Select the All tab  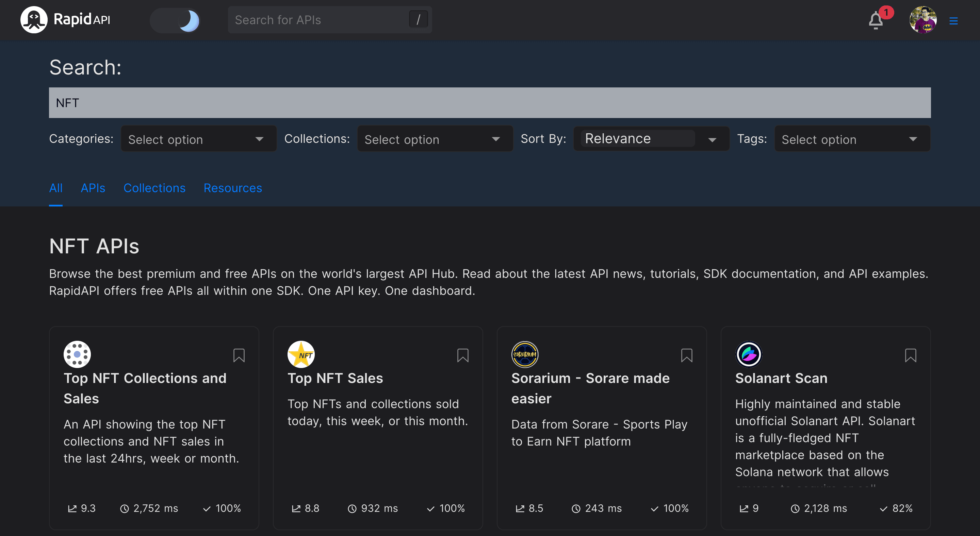55,188
